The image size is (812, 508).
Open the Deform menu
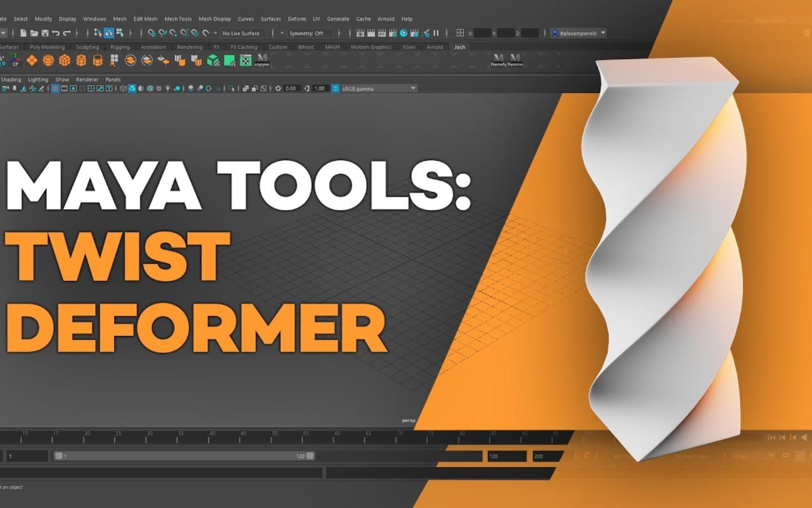click(x=297, y=19)
